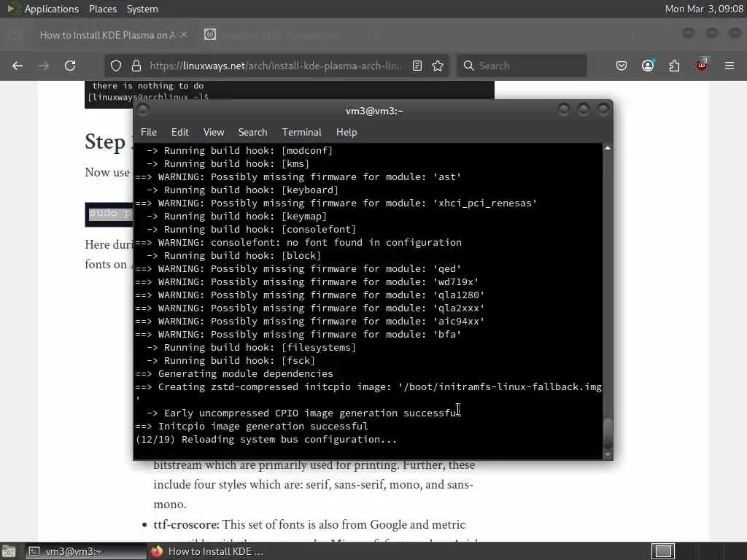Click the 'consolefont: no font found' warning

298,242
